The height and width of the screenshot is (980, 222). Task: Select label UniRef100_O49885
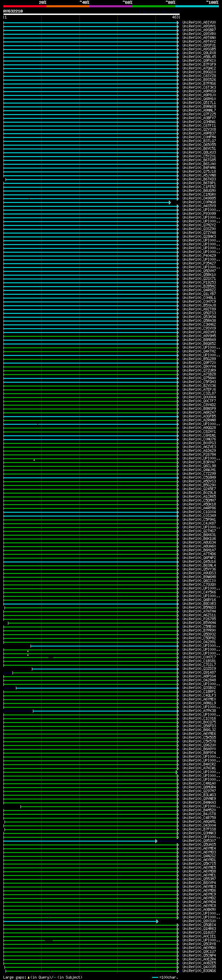[x=199, y=198]
